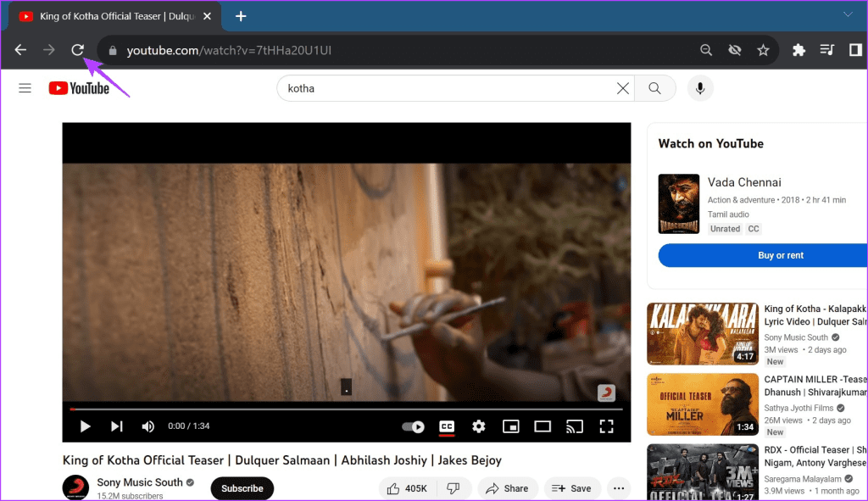The image size is (868, 501).
Task: Click the Cast icon in the player
Action: click(575, 426)
